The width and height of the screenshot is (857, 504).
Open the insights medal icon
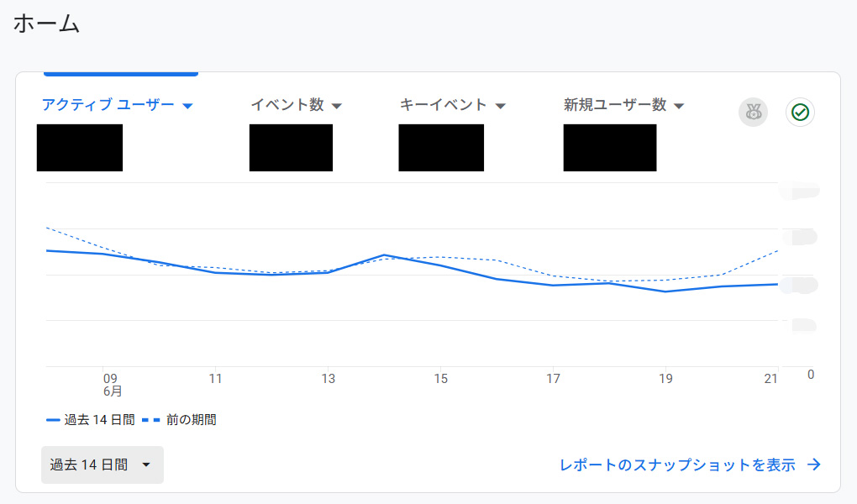coord(753,112)
